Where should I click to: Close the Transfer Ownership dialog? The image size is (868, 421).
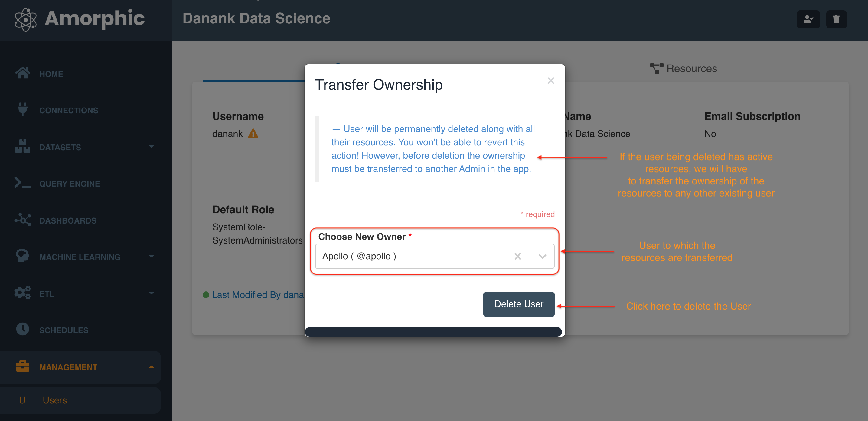(x=550, y=81)
